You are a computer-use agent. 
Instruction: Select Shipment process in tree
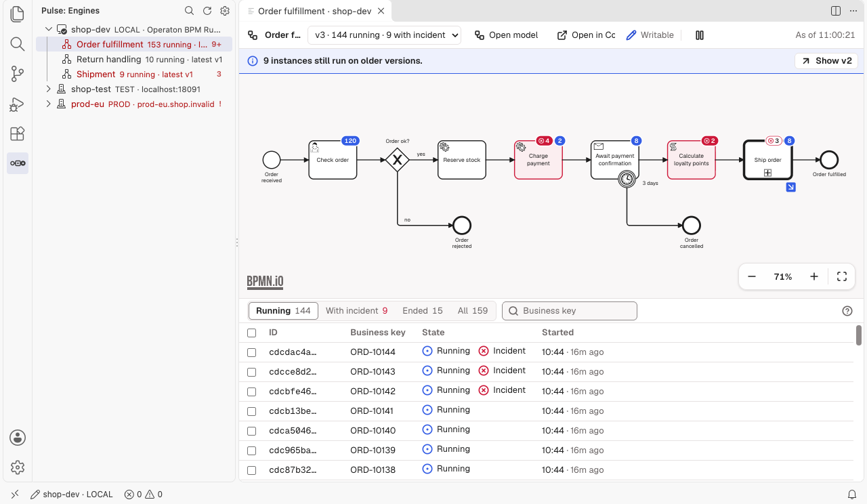[x=134, y=74]
